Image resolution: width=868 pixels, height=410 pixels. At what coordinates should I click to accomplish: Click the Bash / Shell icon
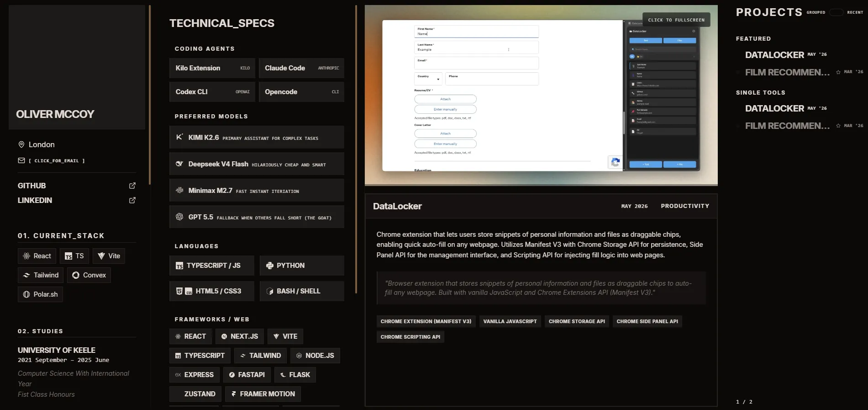click(270, 291)
